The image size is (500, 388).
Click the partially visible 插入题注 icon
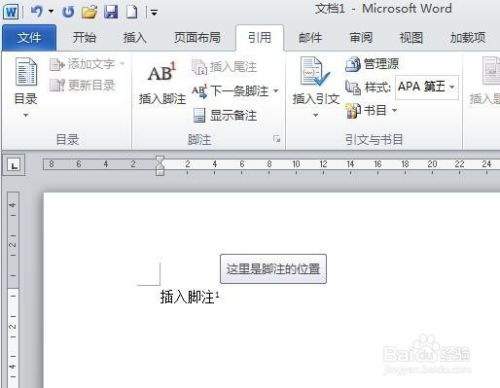491,71
